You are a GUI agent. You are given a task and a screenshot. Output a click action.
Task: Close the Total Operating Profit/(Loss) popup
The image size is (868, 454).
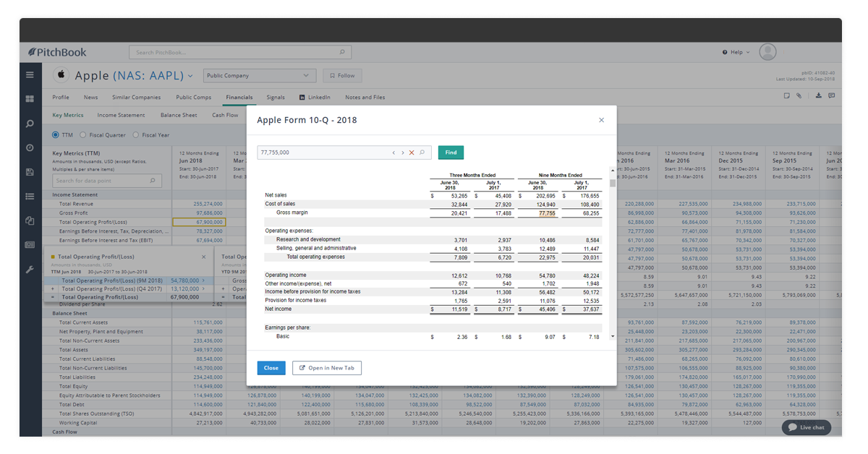point(204,257)
